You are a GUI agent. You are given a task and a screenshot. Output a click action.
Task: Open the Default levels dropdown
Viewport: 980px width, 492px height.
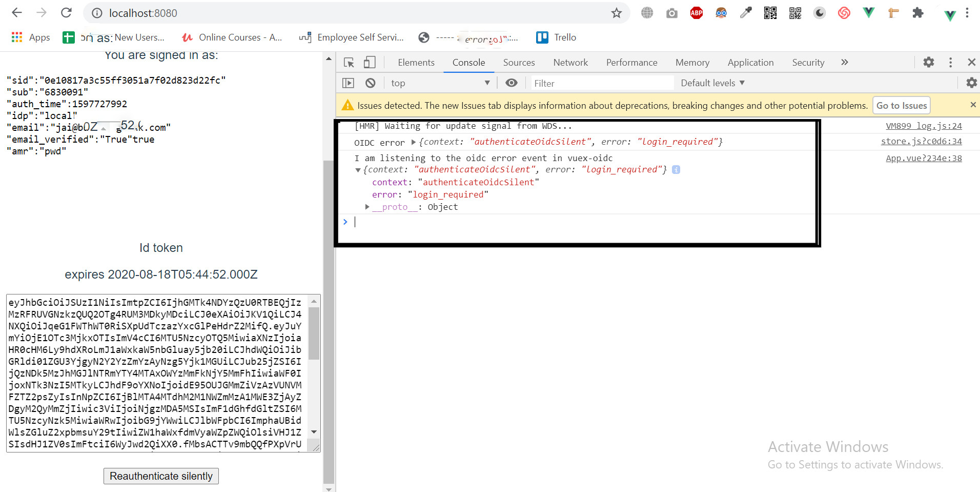pos(712,83)
